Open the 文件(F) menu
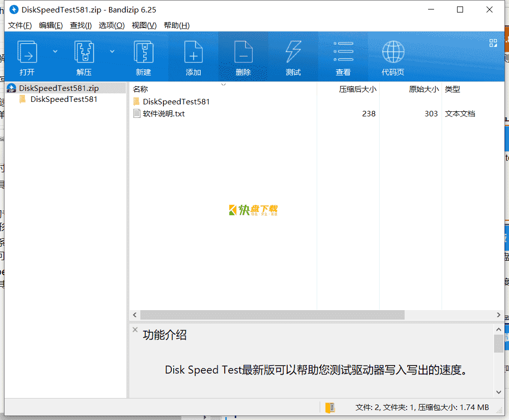 coord(20,25)
